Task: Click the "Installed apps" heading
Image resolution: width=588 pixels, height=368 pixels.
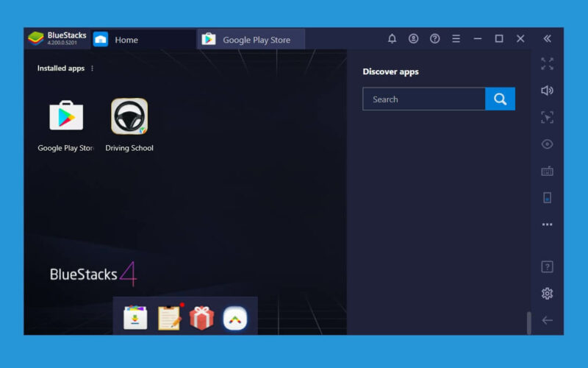Action: click(x=61, y=68)
